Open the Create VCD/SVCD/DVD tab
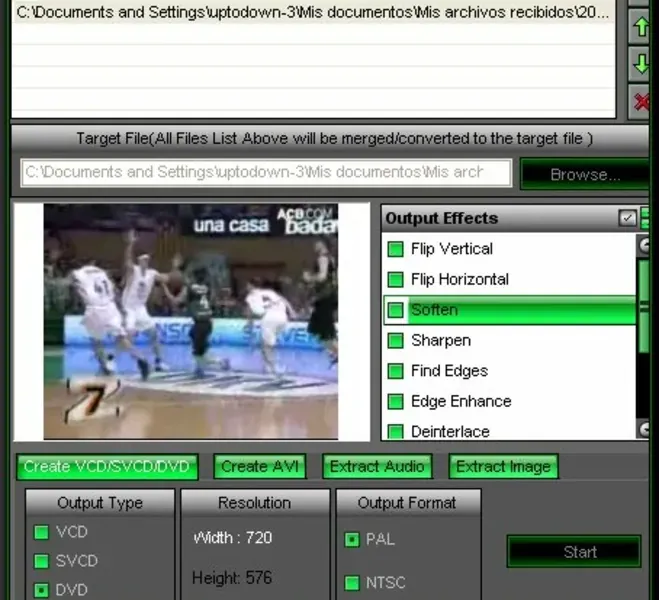The width and height of the screenshot is (659, 600). point(107,467)
